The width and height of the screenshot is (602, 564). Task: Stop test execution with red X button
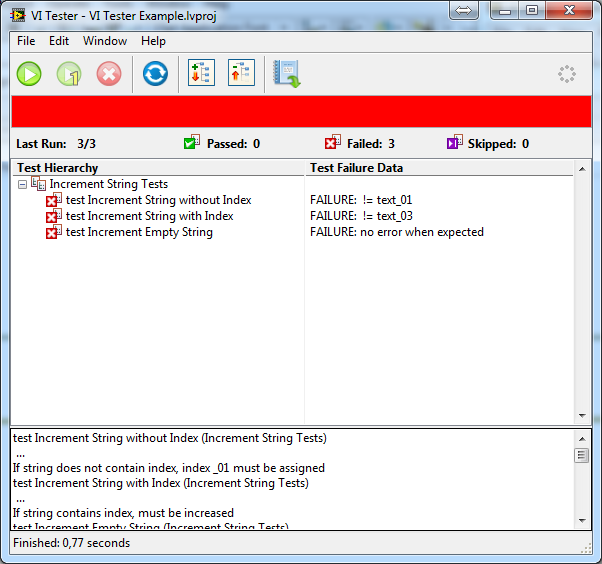point(109,74)
